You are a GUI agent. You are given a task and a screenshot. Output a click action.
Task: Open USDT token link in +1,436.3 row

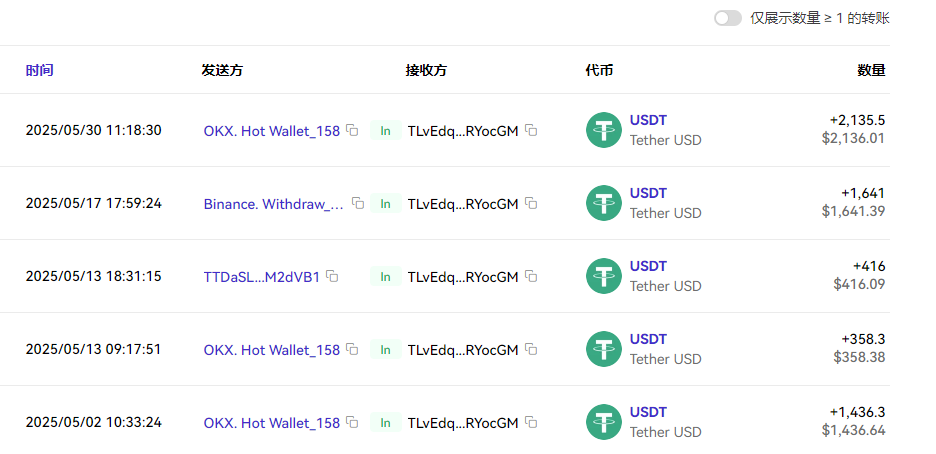point(648,412)
